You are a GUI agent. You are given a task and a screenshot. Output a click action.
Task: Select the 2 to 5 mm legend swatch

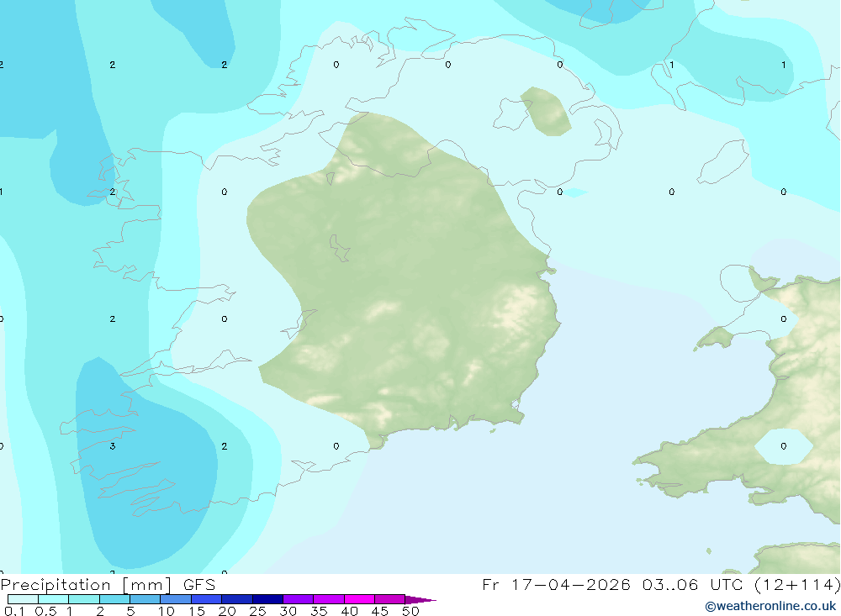tap(114, 599)
